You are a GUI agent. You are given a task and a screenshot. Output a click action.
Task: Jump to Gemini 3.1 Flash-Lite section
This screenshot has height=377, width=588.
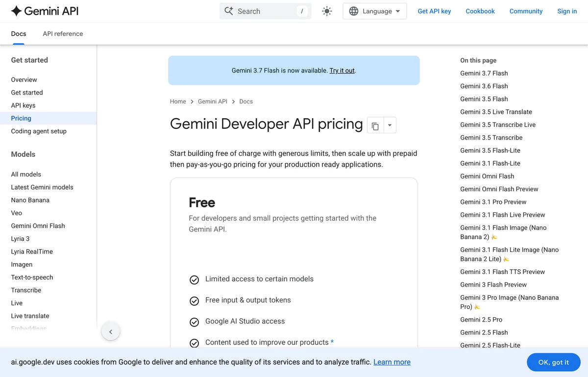pyautogui.click(x=490, y=163)
